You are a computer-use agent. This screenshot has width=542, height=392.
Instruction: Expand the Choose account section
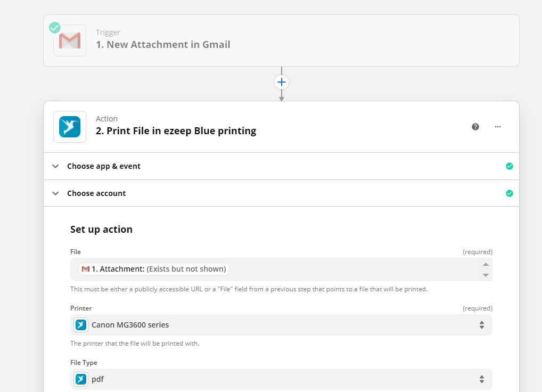[281, 193]
